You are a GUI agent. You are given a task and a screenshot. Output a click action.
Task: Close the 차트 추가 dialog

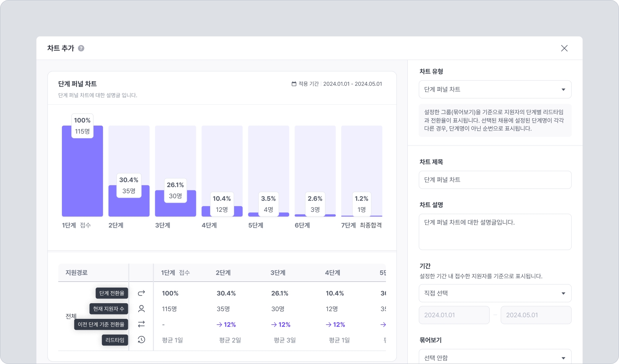click(x=564, y=48)
